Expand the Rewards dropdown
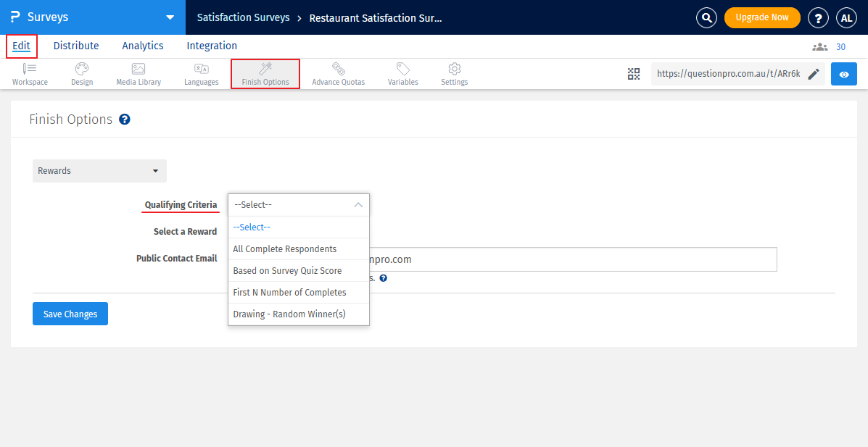The height and width of the screenshot is (447, 868). click(99, 171)
